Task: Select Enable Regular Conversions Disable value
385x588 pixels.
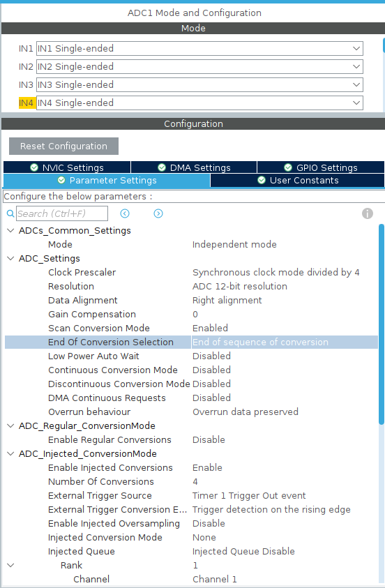Action: tap(209, 440)
